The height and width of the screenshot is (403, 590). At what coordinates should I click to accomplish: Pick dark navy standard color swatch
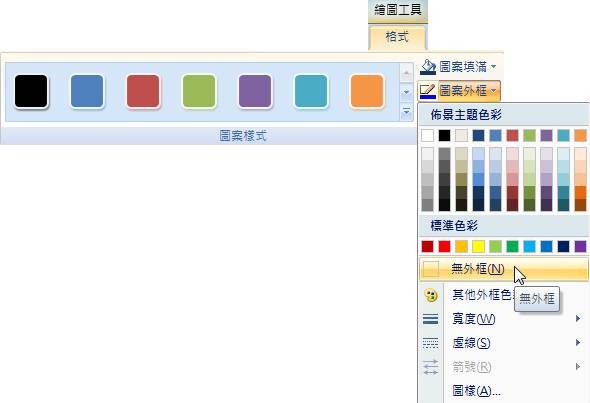coord(563,246)
